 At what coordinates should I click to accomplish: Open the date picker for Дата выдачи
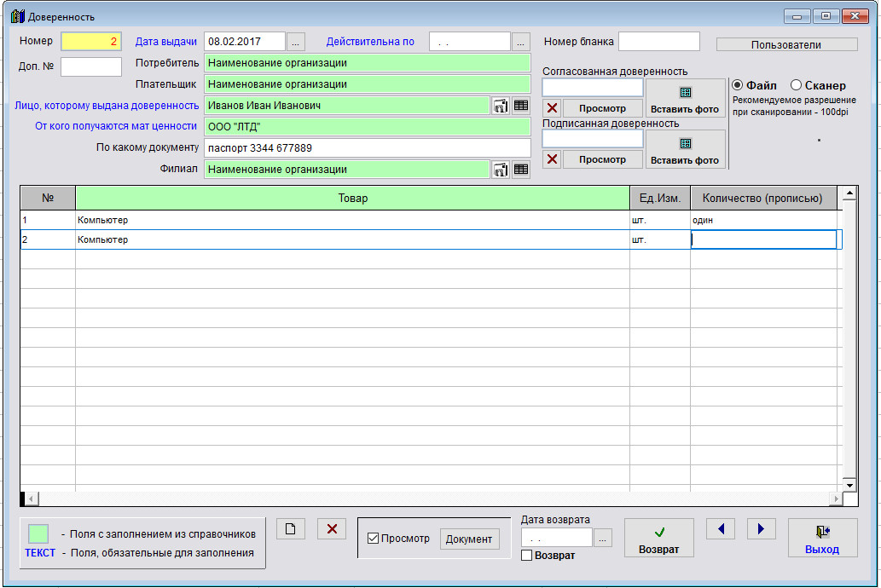tap(295, 42)
